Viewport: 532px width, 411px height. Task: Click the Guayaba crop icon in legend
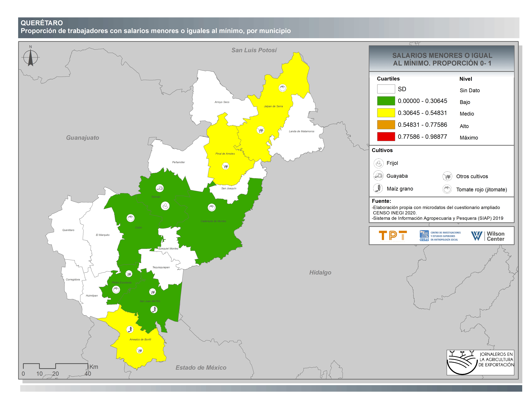pos(378,175)
